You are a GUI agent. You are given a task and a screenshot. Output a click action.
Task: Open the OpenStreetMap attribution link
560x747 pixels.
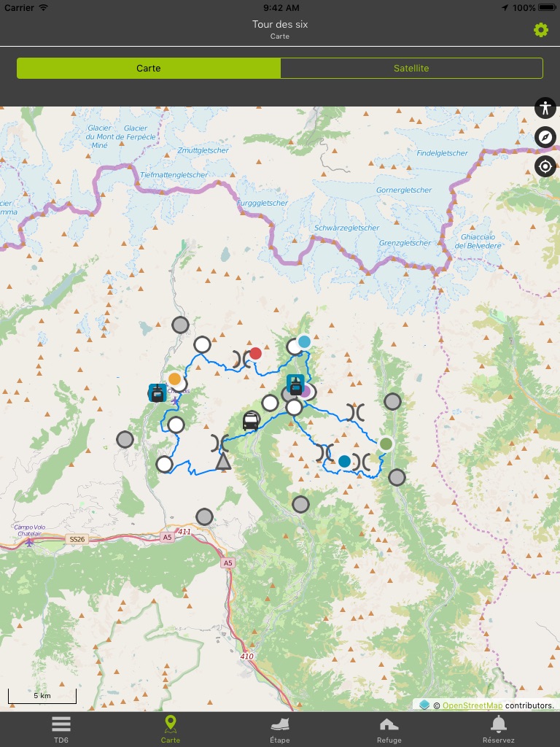(472, 705)
